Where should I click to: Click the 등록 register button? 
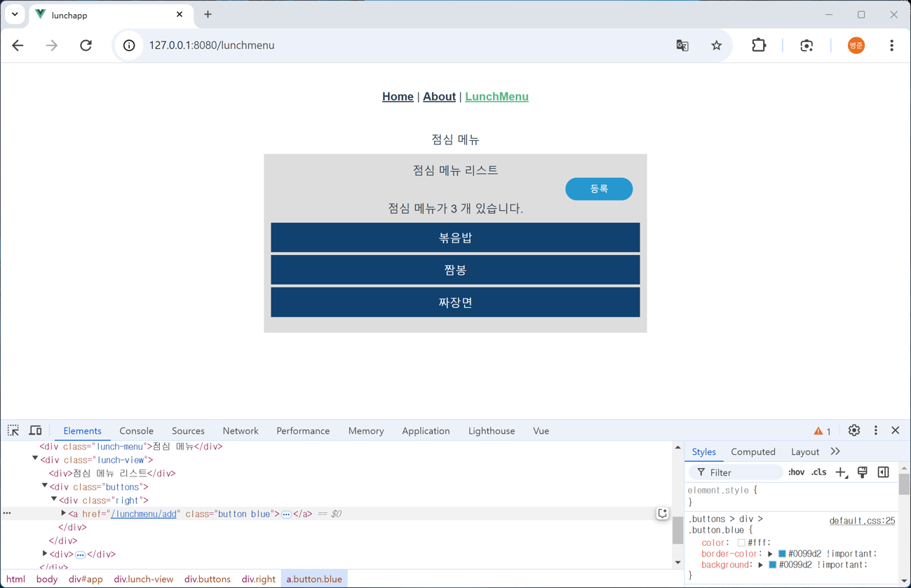pos(599,189)
